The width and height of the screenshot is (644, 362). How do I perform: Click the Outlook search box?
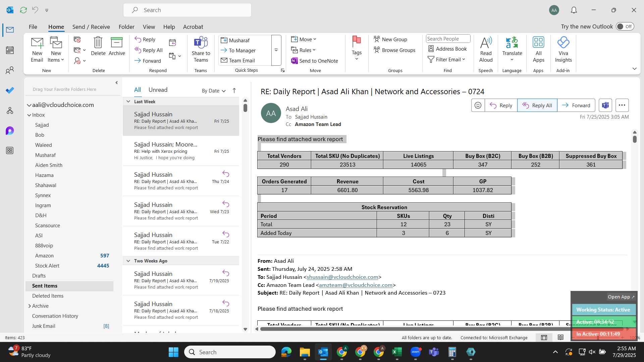187,10
